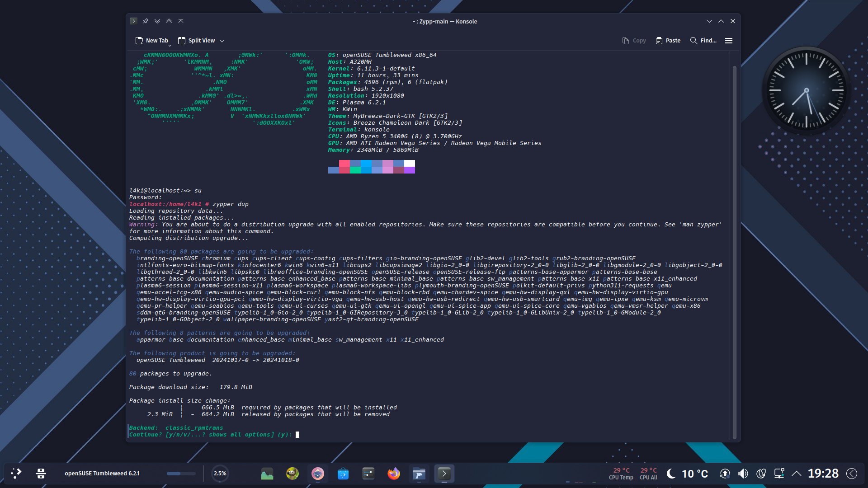Toggle keep window above others
The image size is (868, 488).
click(169, 21)
